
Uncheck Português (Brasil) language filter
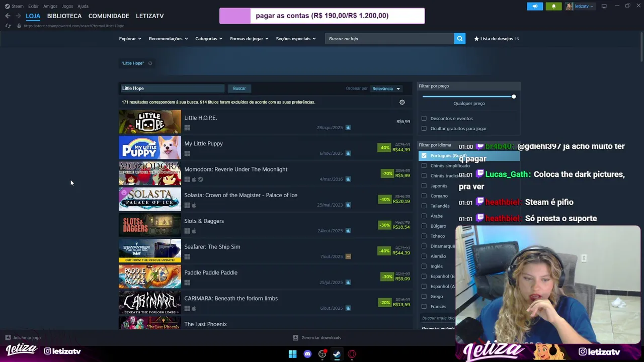pyautogui.click(x=424, y=156)
